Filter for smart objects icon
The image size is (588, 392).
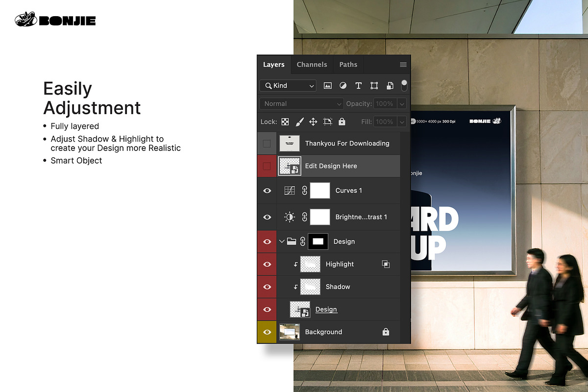pos(390,86)
